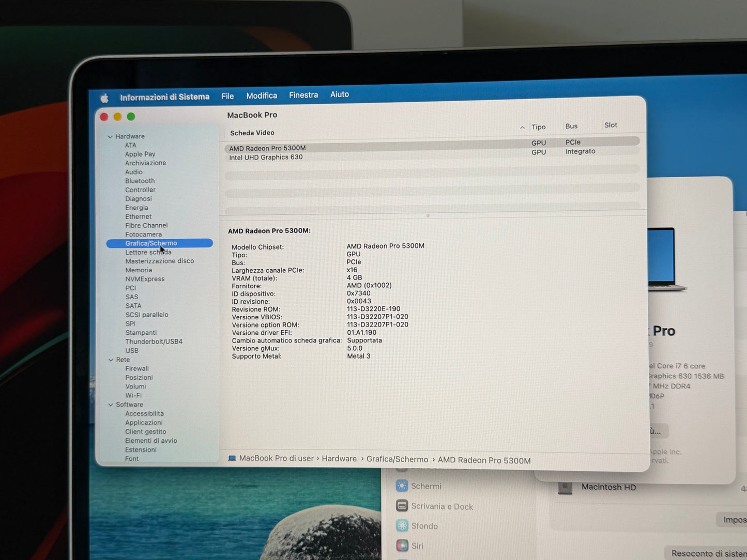Open the Apple menu icon
This screenshot has width=747, height=560.
104,98
